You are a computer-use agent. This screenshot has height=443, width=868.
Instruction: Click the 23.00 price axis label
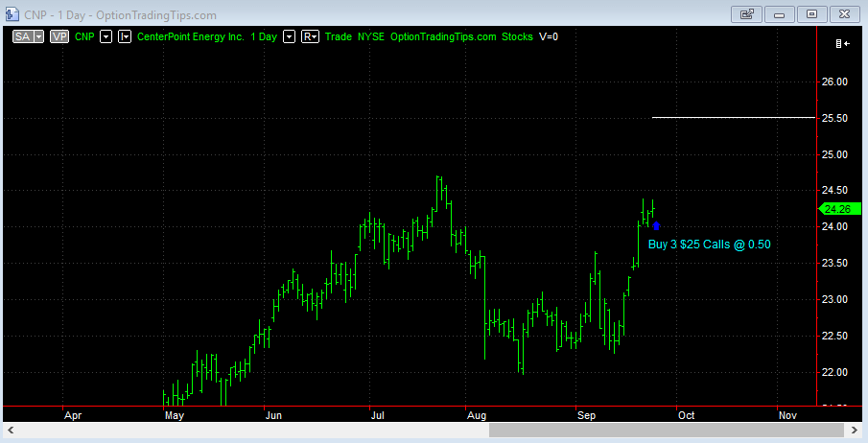(x=834, y=299)
